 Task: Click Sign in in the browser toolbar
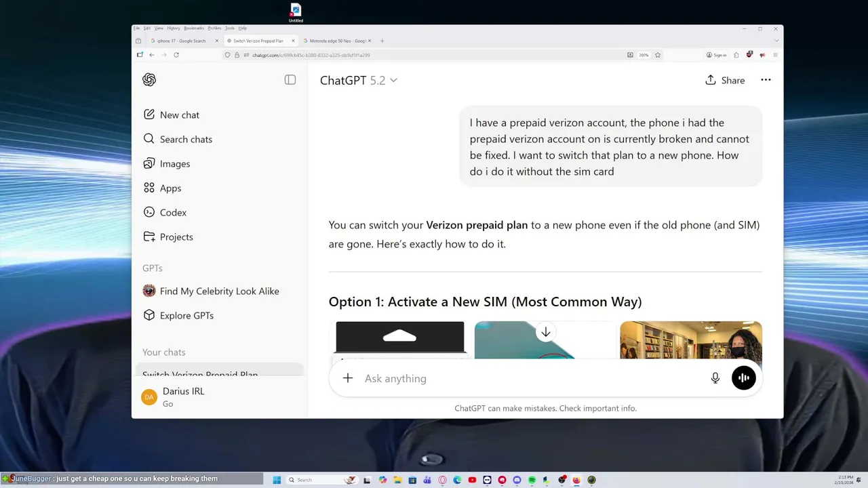716,55
